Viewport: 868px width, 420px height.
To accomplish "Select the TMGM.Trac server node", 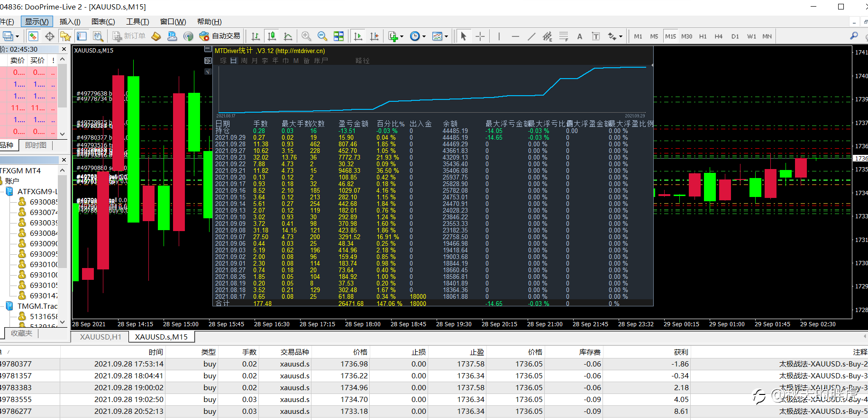I will [37, 306].
